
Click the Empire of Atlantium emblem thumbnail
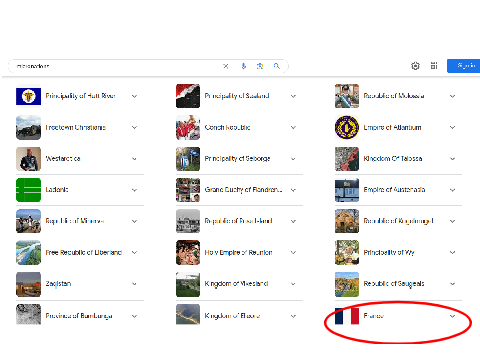(347, 127)
